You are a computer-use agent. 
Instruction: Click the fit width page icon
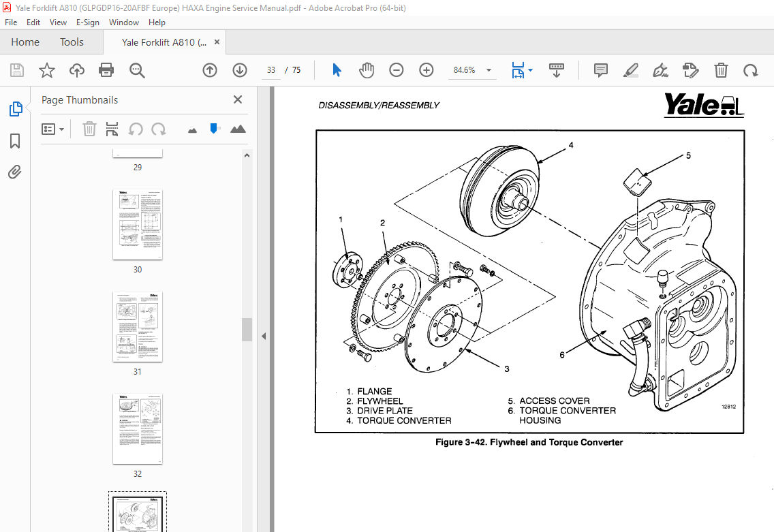point(518,70)
